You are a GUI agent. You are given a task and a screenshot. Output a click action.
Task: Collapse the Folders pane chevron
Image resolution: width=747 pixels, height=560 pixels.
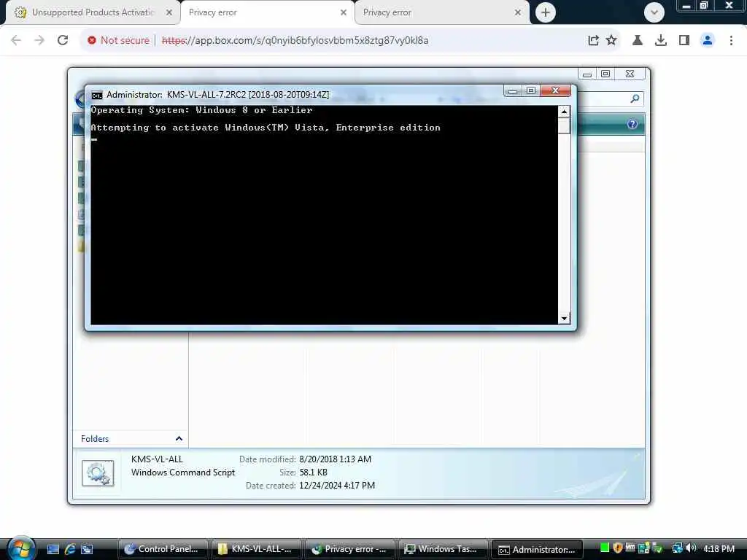pos(179,438)
